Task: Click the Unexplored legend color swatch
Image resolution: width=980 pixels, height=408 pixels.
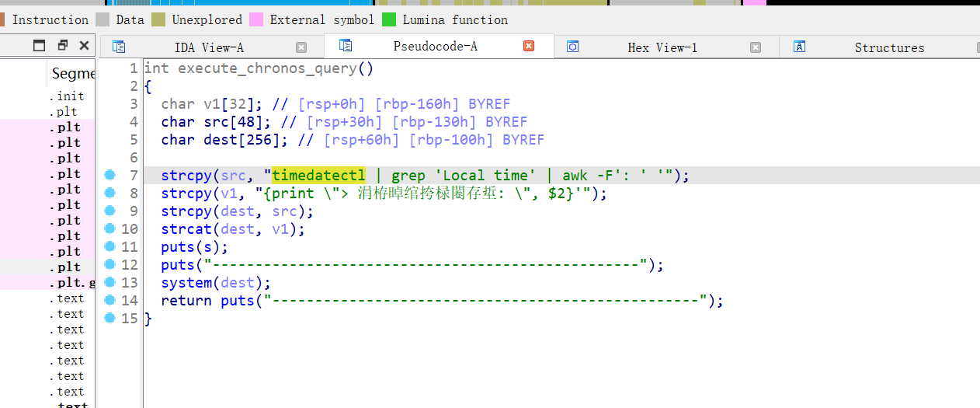Action: pyautogui.click(x=158, y=19)
